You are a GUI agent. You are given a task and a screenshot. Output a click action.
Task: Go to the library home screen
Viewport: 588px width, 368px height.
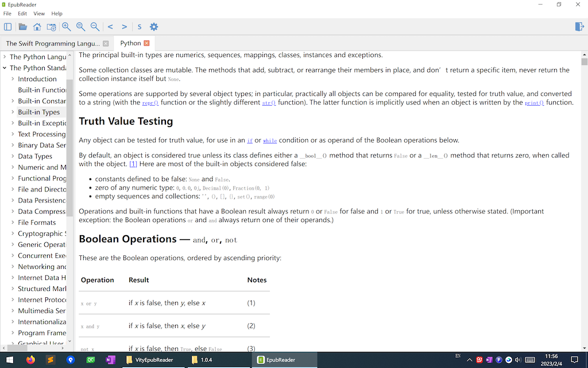[36, 26]
